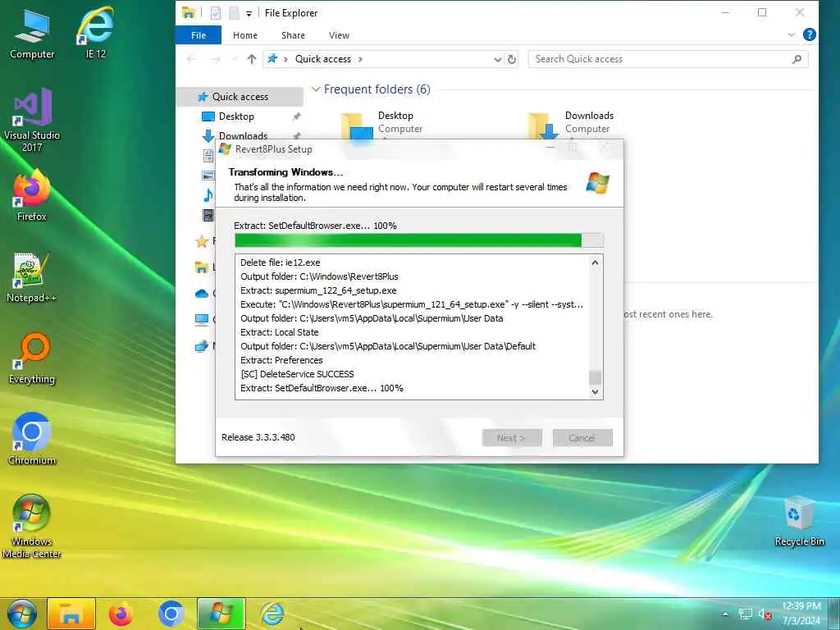
Task: Click the search magnifier icon
Action: point(797,59)
